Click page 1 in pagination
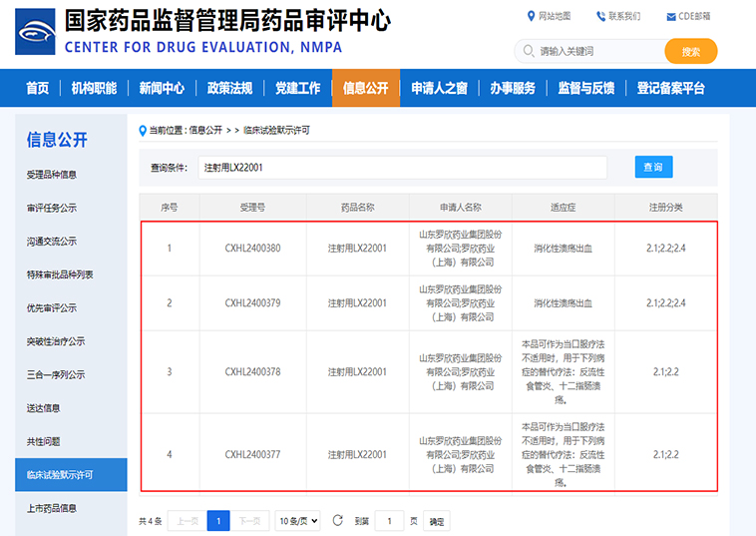 coord(218,520)
